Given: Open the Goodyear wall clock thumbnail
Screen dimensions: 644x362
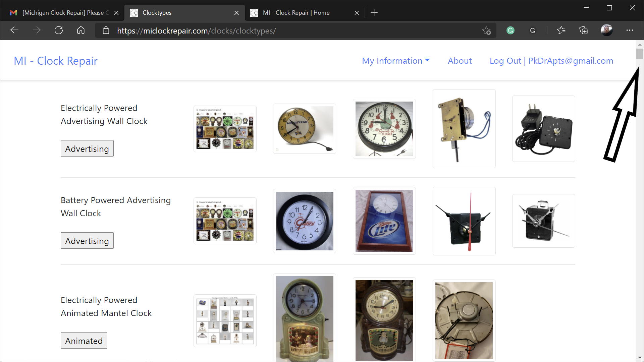Looking at the screenshot, I should pyautogui.click(x=305, y=129).
